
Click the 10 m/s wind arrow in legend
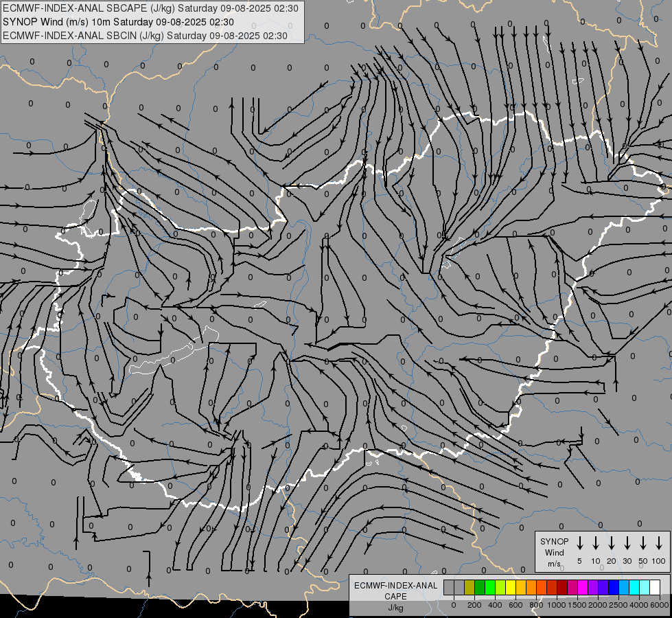point(595,543)
